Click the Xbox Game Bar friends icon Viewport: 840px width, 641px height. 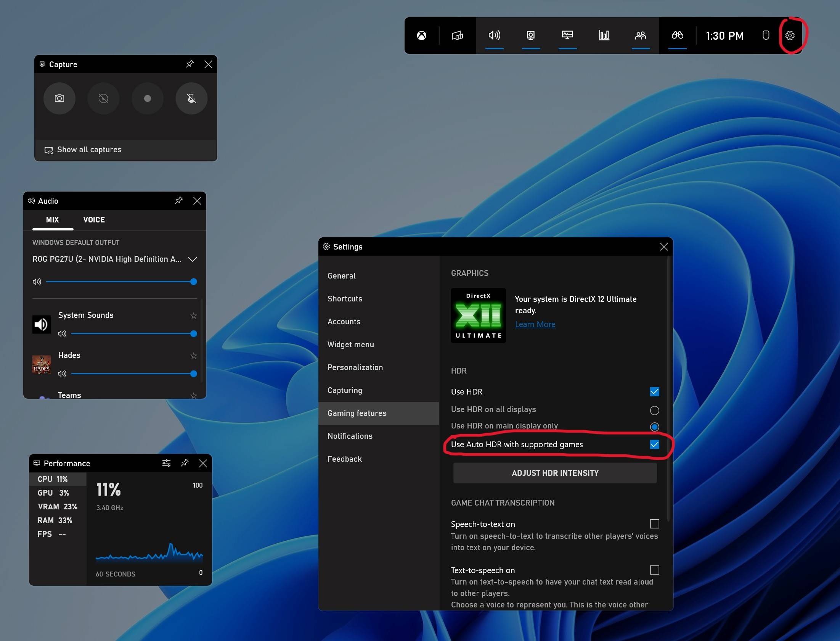(640, 35)
